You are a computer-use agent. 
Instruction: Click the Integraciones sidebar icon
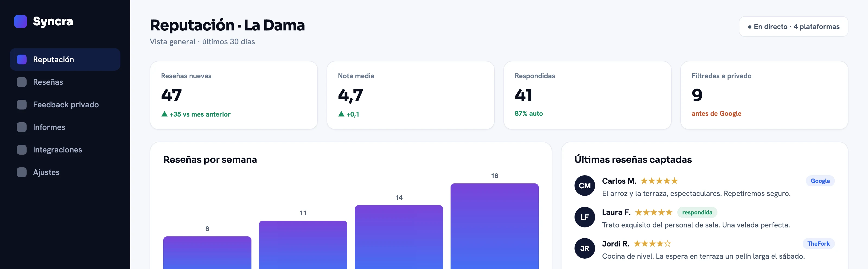tap(22, 149)
